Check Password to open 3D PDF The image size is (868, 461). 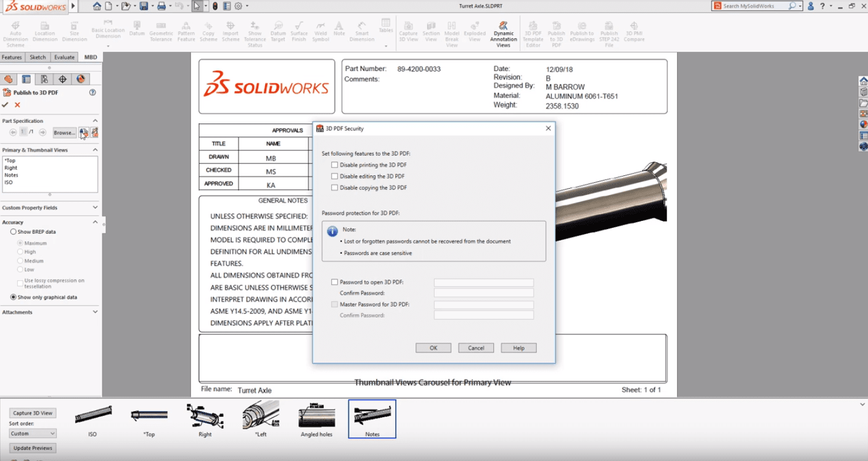click(x=335, y=282)
